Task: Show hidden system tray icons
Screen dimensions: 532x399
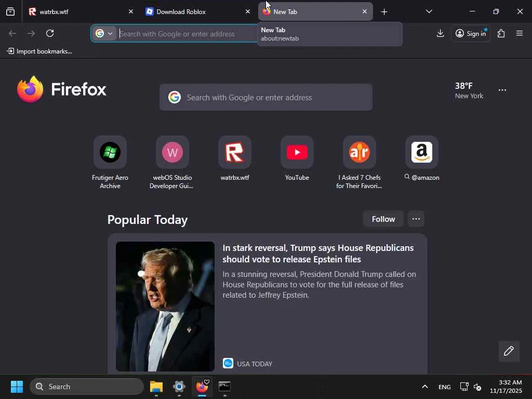Action: pos(425,387)
